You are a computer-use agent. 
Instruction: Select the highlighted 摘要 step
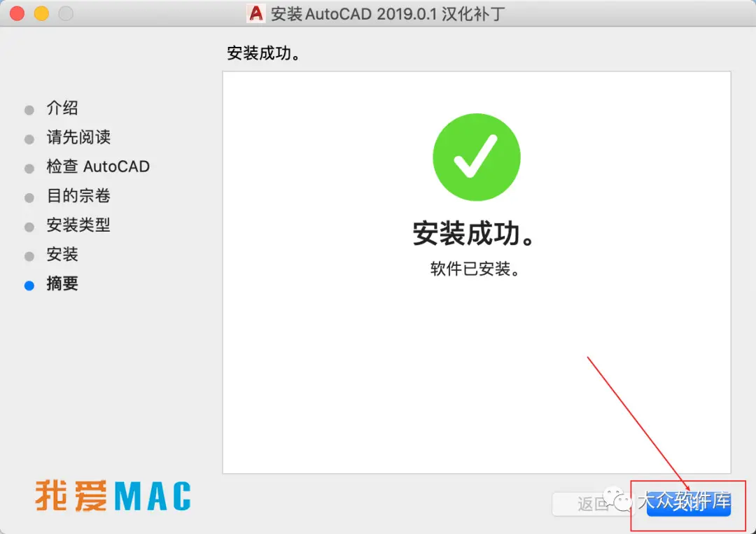(62, 283)
